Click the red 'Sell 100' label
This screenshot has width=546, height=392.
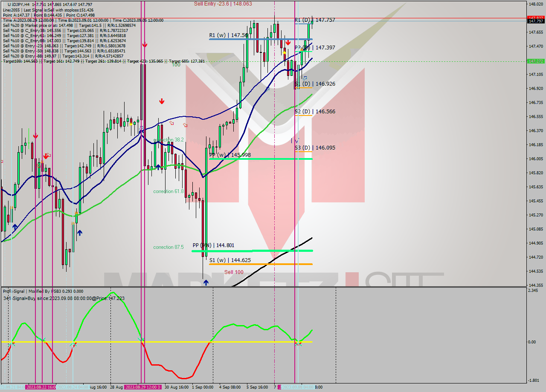tap(234, 272)
